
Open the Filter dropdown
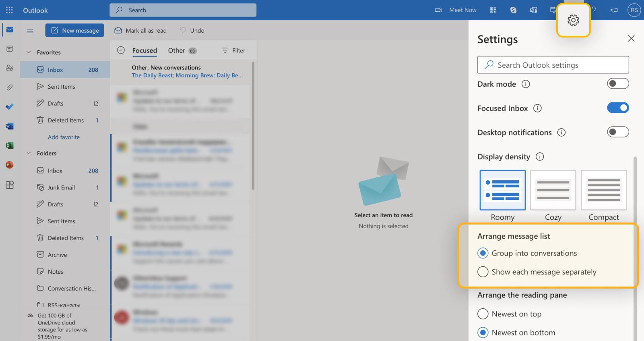(x=233, y=50)
